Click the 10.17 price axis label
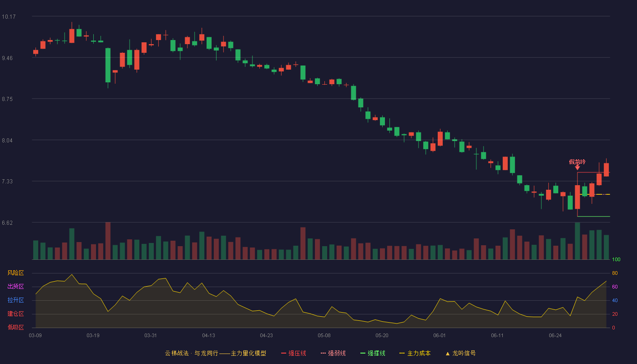The image size is (637, 364). (x=9, y=17)
